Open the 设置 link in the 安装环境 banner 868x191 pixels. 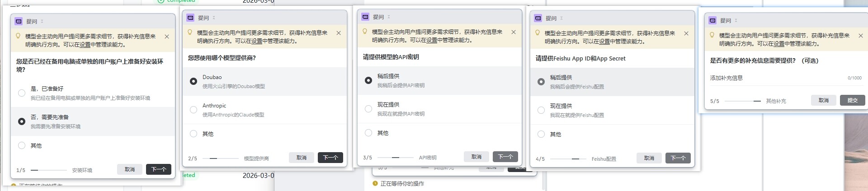85,45
